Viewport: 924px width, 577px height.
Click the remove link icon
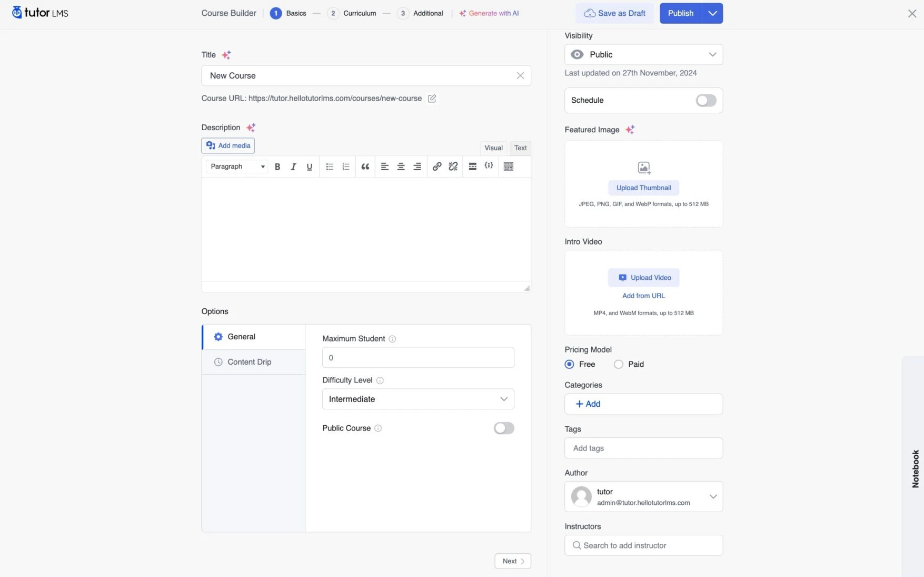point(453,167)
